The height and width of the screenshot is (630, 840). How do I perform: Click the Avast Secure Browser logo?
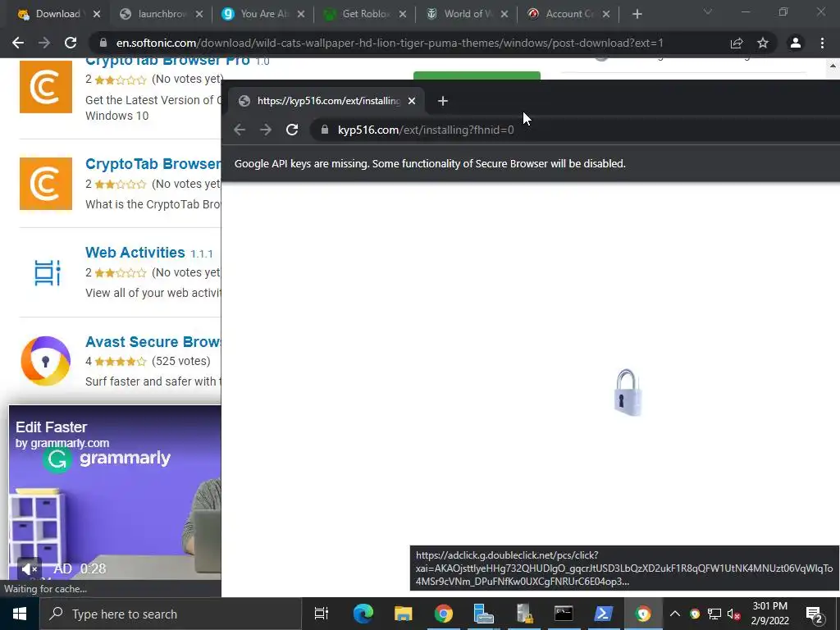click(x=46, y=361)
